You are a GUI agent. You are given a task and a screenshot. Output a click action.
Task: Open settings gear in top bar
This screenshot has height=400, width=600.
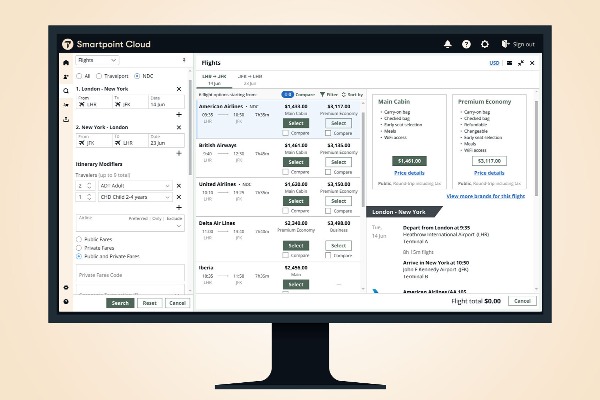(x=485, y=44)
